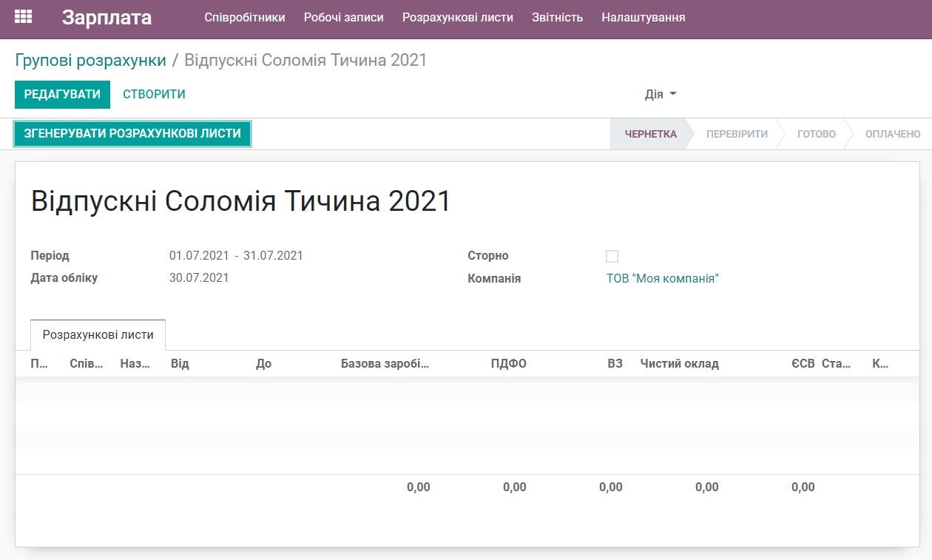The image size is (932, 560).
Task: Click the СТВОРИТИ button
Action: click(153, 95)
